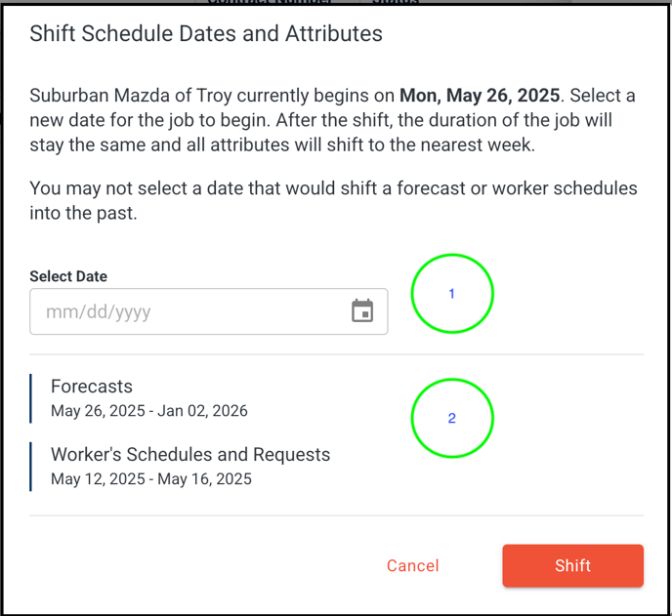Click the bold Mon, May 26, 2025 date
This screenshot has width=672, height=616.
[480, 95]
